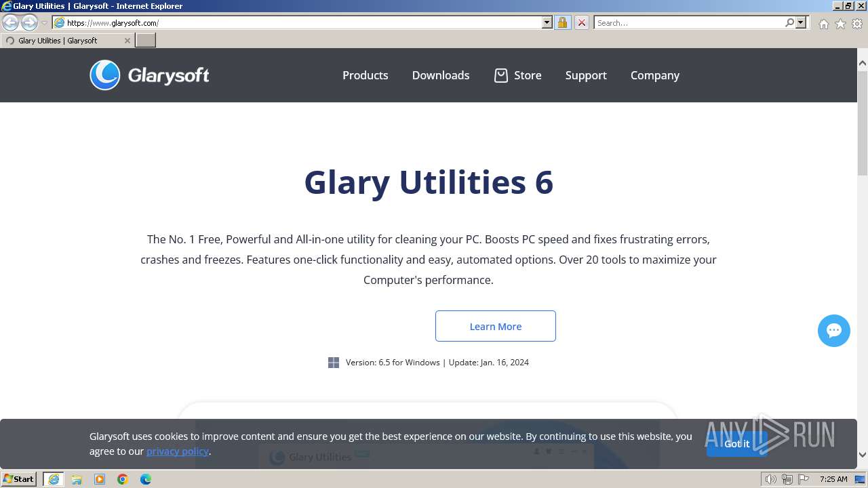Click the volume speaker tray icon

771,479
